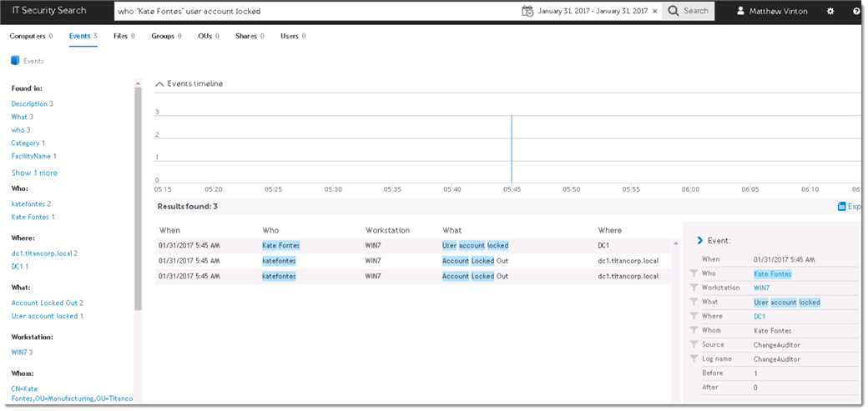The image size is (868, 411).
Task: Show 1 more found-in facets
Action: 34,173
